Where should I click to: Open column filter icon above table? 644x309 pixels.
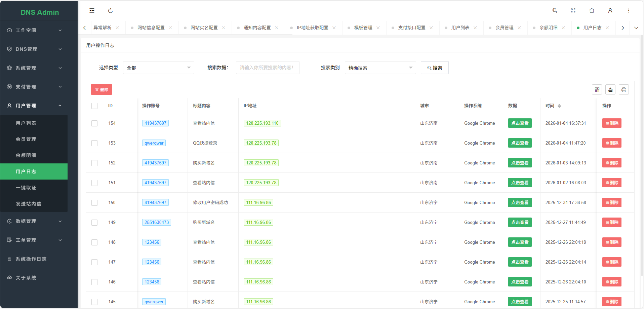click(597, 90)
